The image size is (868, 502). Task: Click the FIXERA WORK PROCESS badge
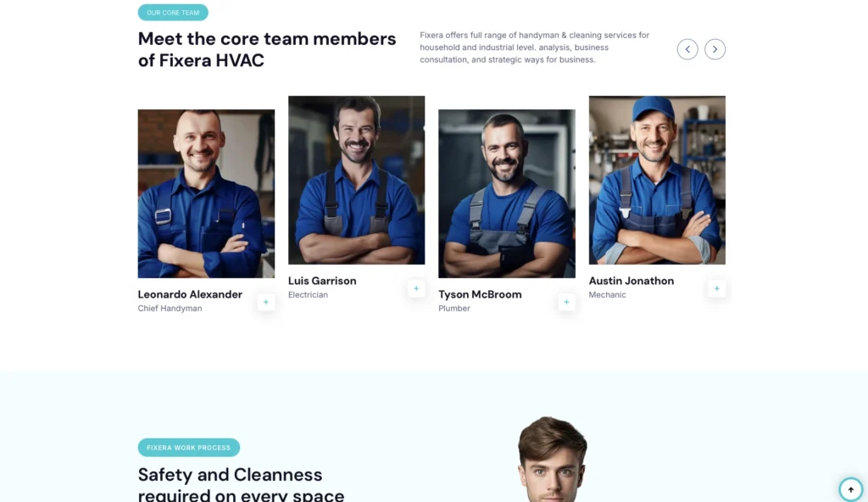pyautogui.click(x=189, y=448)
